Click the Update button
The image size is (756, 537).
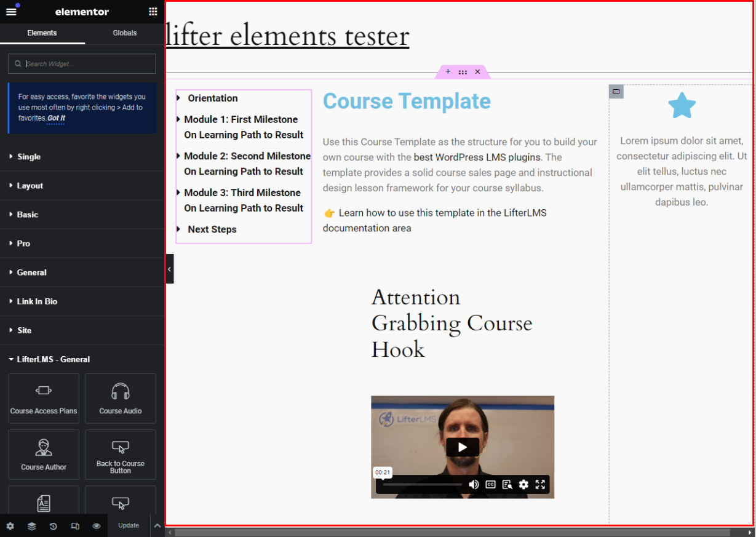[x=128, y=525]
